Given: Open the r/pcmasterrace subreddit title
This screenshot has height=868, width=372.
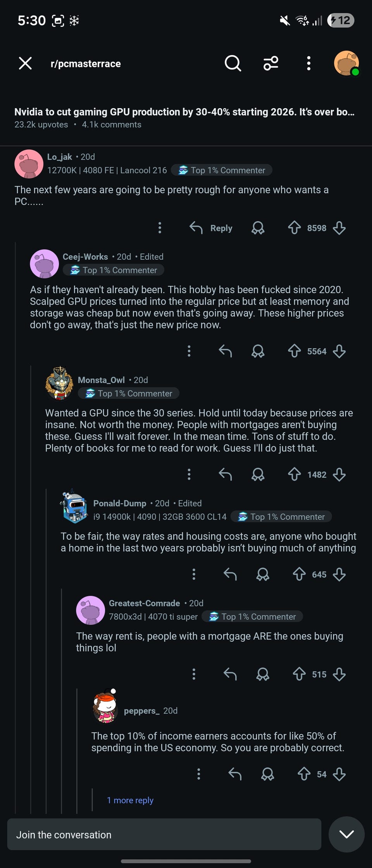Looking at the screenshot, I should tap(86, 64).
